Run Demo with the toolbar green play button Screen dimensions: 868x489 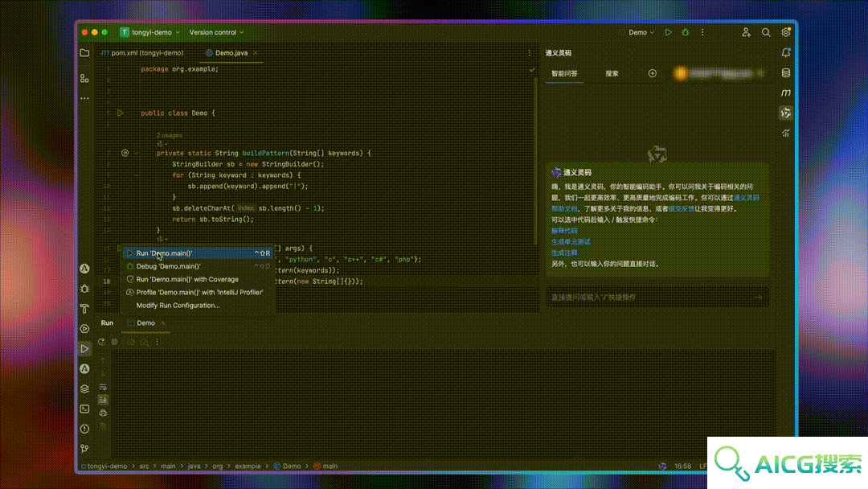(x=668, y=33)
